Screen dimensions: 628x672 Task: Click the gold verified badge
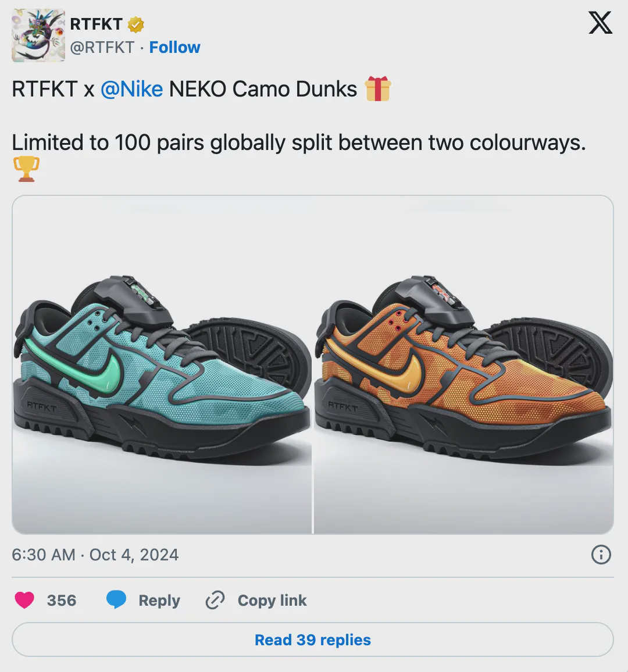coord(136,24)
